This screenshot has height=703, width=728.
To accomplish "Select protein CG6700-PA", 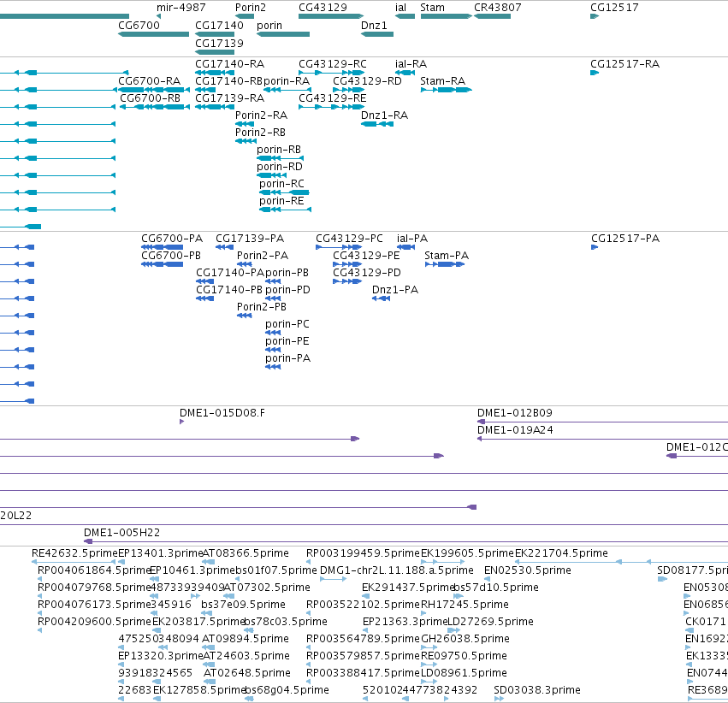I will pyautogui.click(x=162, y=247).
